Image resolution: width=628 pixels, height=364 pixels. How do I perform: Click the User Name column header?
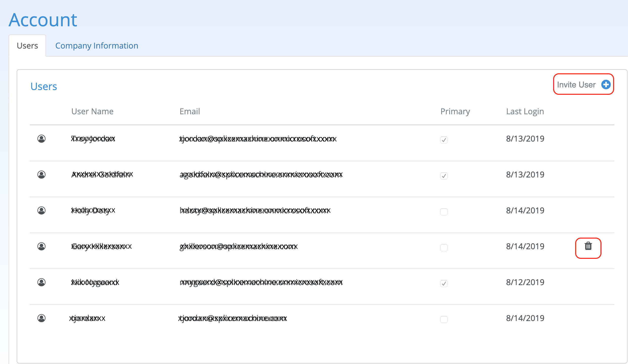point(92,111)
